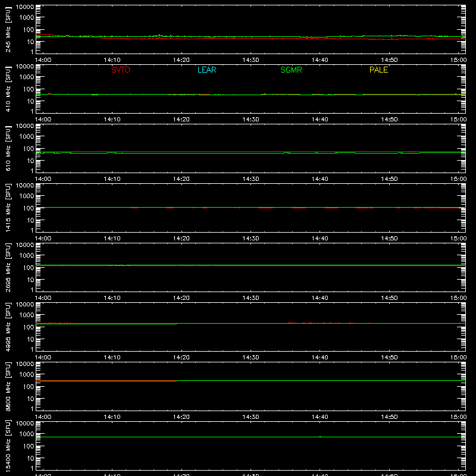This screenshot has width=476, height=476.
Task: Click the 14:30 time label below 8800 MHz plot
Action: click(250, 417)
